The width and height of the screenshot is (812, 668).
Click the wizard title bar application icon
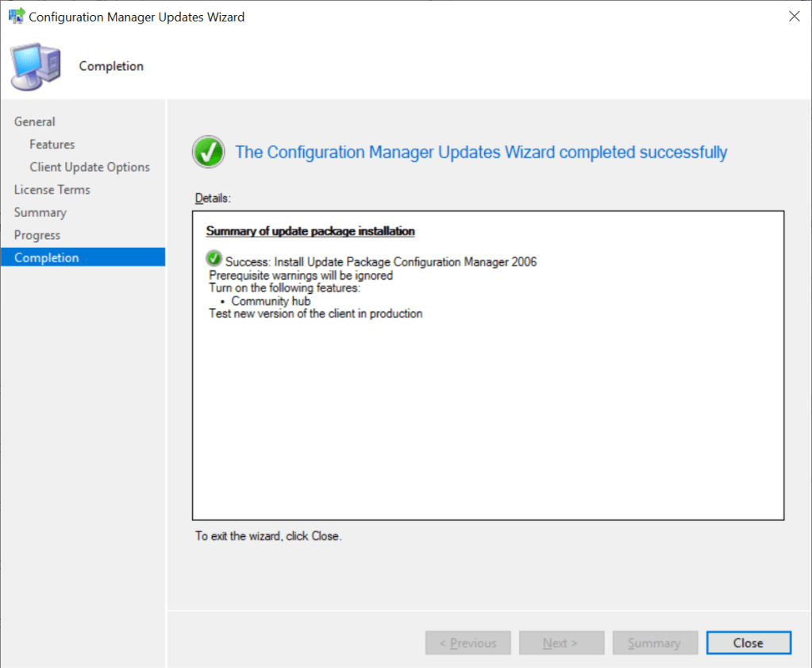(15, 17)
